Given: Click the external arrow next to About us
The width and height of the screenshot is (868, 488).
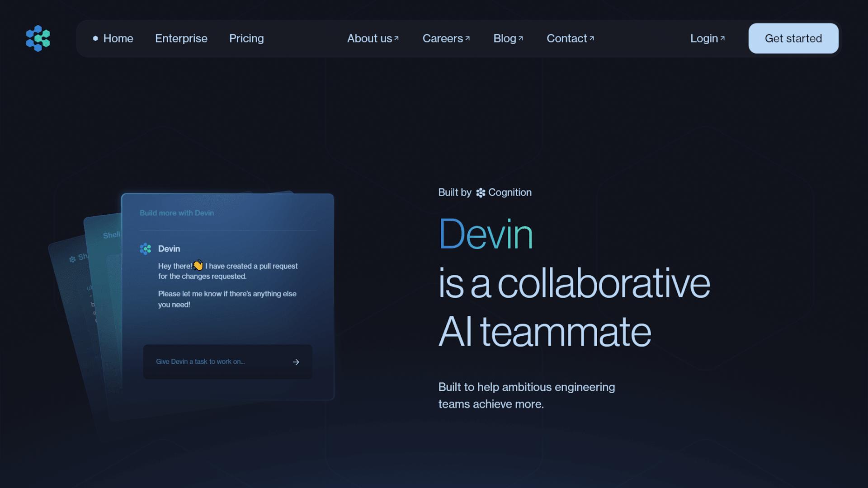Looking at the screenshot, I should tap(396, 38).
